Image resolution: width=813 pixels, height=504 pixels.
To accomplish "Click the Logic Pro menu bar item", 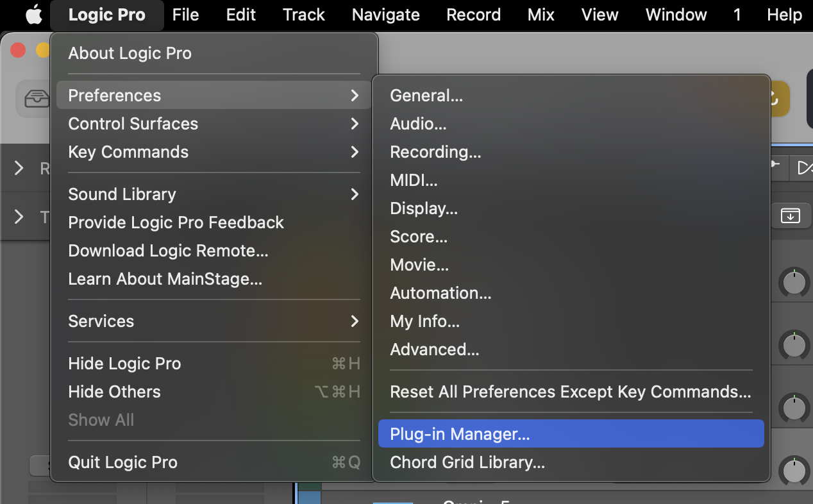I will coord(106,15).
